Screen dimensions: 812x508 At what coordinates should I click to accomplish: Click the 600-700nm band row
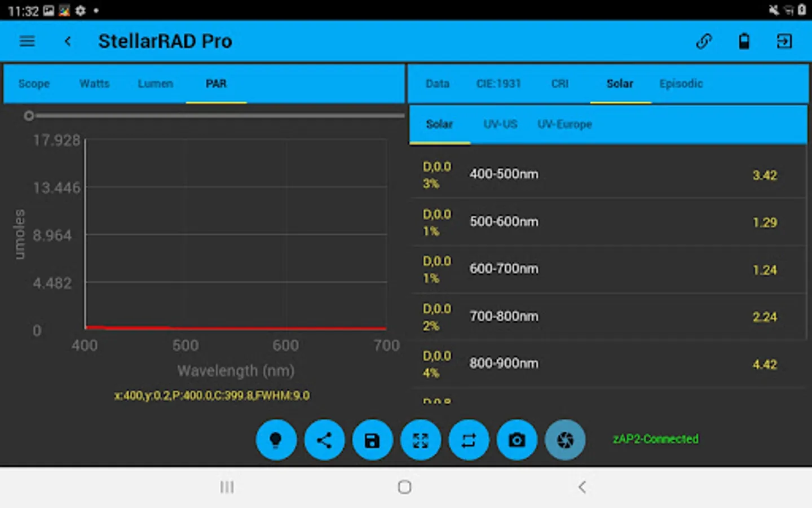tap(608, 269)
